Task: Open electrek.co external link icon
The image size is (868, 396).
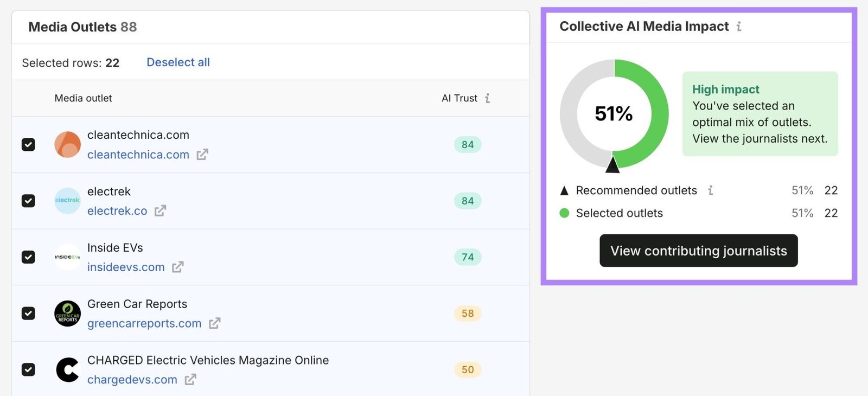Action: [160, 210]
